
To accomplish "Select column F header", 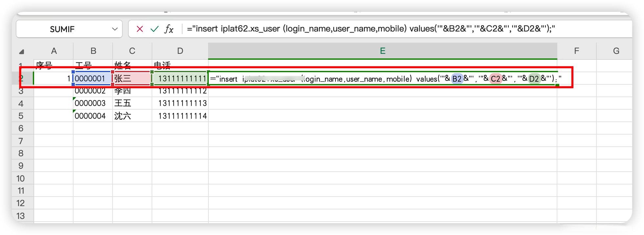I will 577,51.
